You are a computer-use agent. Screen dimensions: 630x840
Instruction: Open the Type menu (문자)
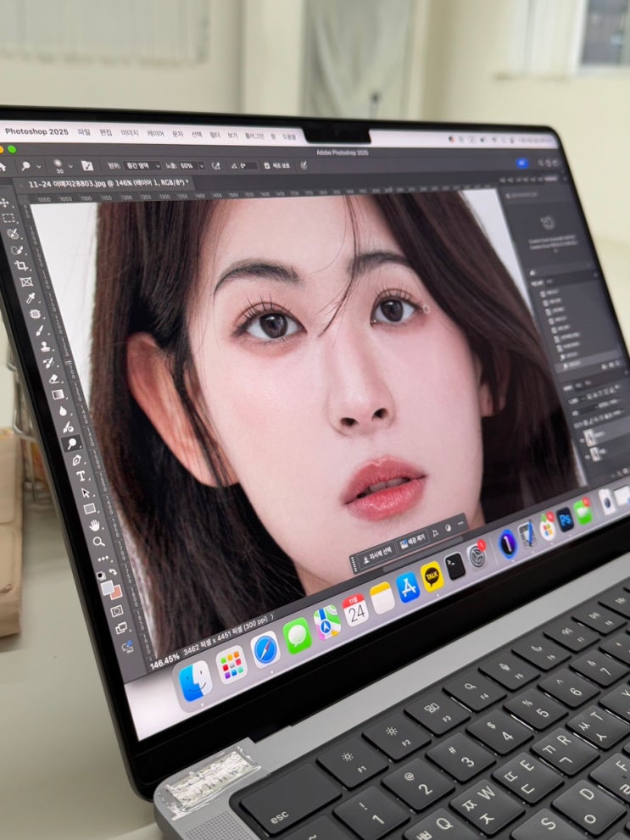pyautogui.click(x=177, y=134)
